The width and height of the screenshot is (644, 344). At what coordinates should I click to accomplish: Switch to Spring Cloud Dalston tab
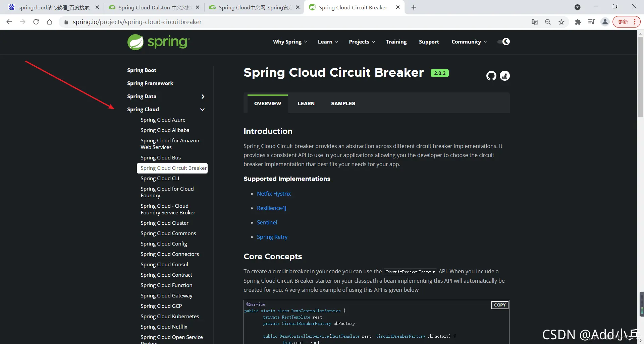(155, 7)
